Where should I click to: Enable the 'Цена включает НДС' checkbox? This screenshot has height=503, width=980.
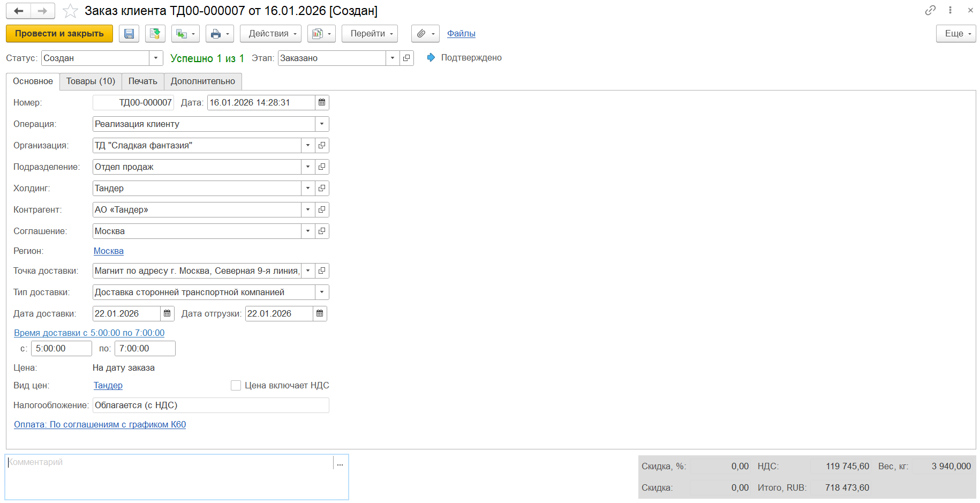236,386
